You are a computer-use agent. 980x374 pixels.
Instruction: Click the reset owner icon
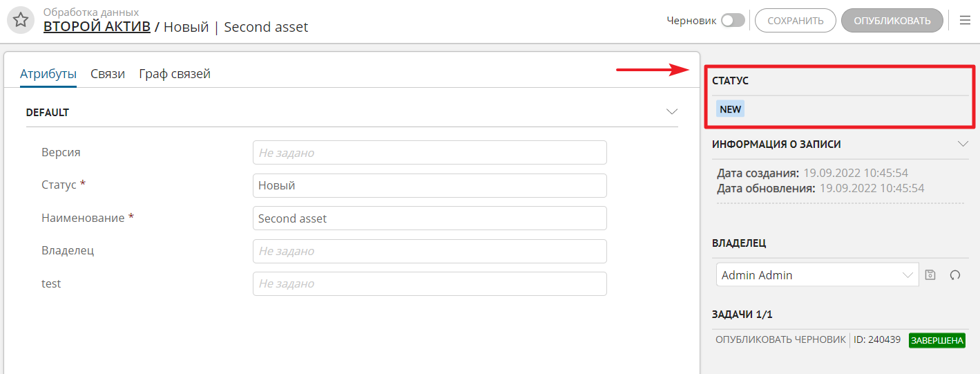pos(955,275)
